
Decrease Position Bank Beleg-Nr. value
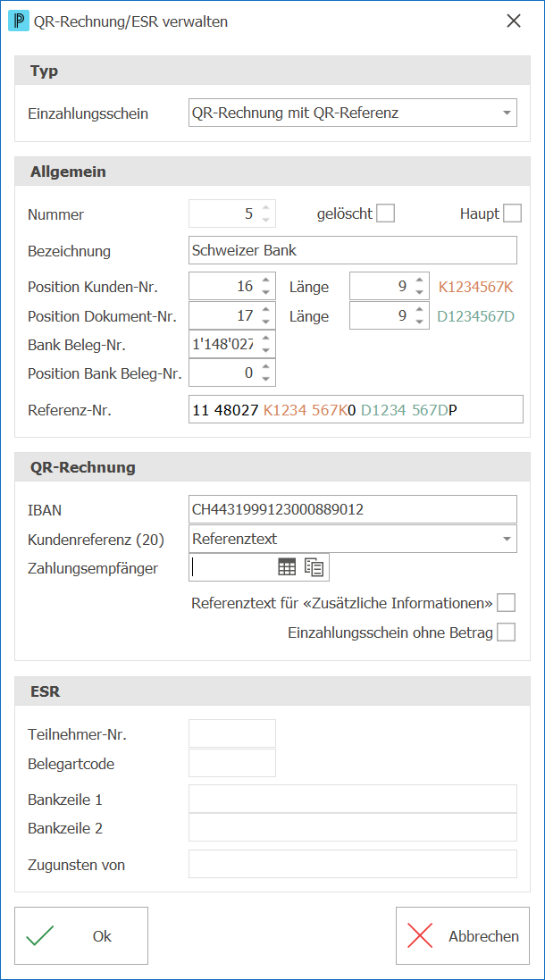click(265, 379)
